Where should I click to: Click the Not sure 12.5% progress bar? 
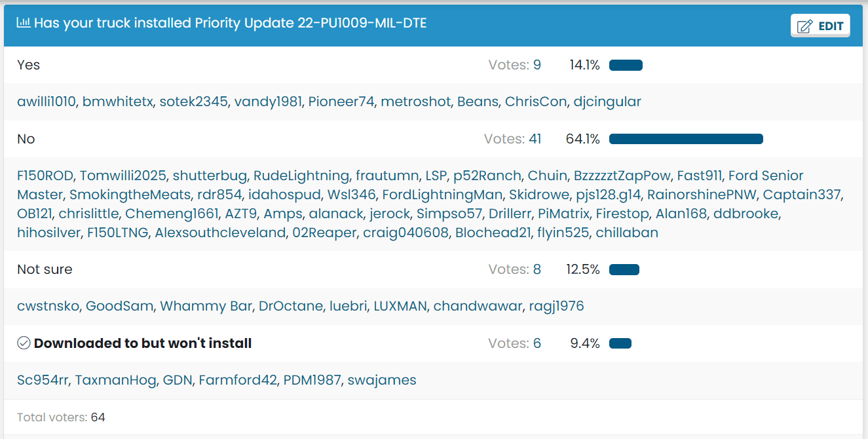coord(624,269)
